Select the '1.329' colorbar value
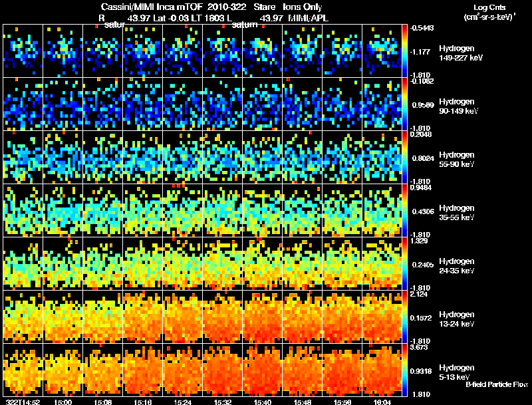The width and height of the screenshot is (532, 405). pos(420,241)
